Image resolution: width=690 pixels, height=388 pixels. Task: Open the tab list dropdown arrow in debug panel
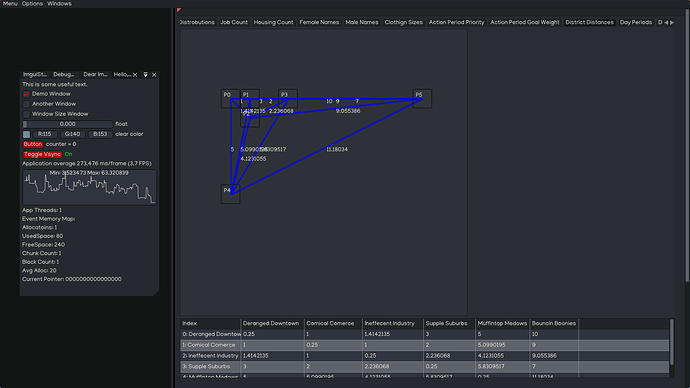145,75
